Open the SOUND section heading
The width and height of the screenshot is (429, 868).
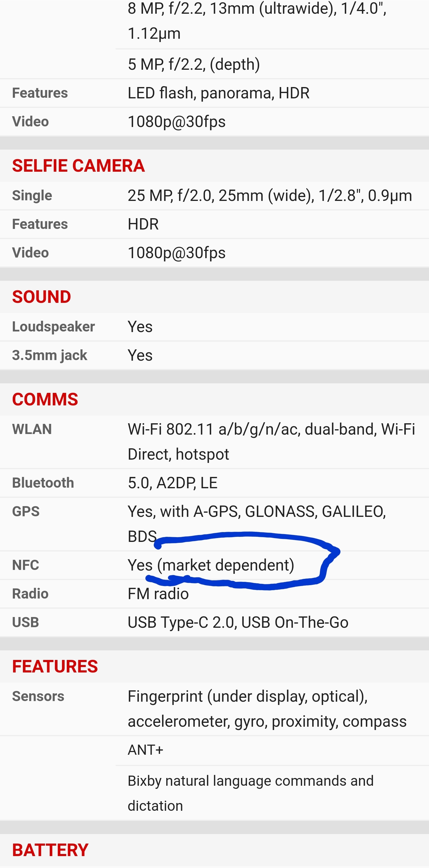click(x=41, y=297)
